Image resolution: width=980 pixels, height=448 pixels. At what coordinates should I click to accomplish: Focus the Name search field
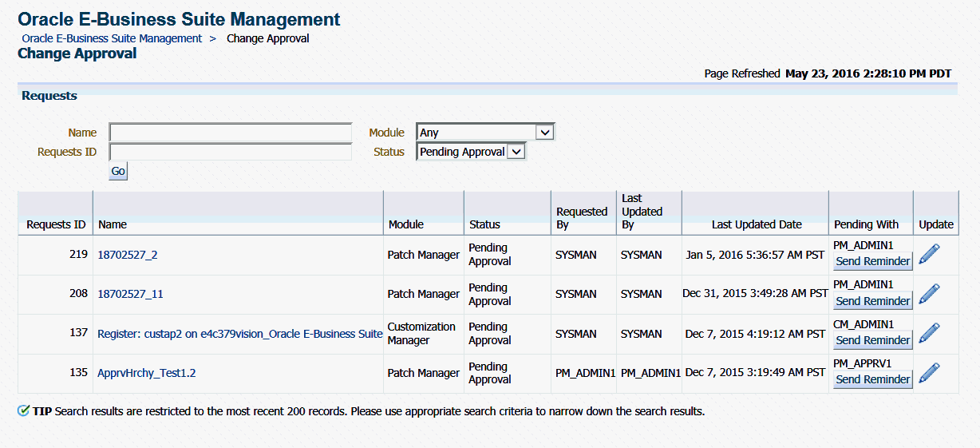tap(231, 133)
